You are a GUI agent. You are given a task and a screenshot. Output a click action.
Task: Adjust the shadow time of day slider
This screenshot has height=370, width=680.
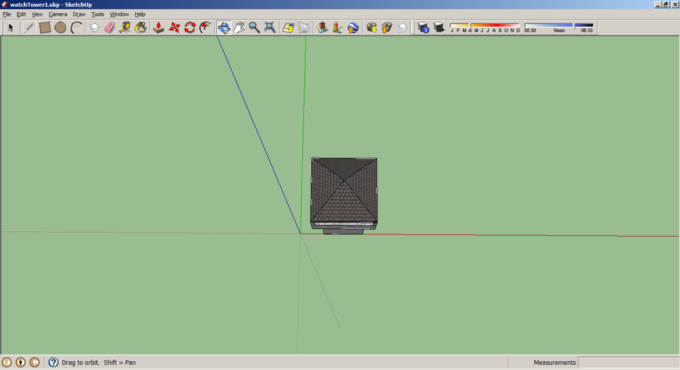(x=559, y=28)
